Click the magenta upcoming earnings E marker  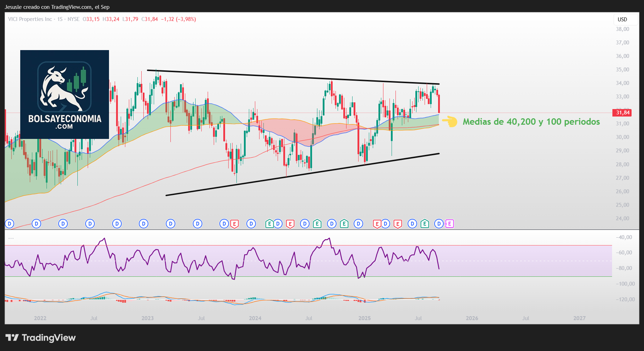click(x=450, y=224)
